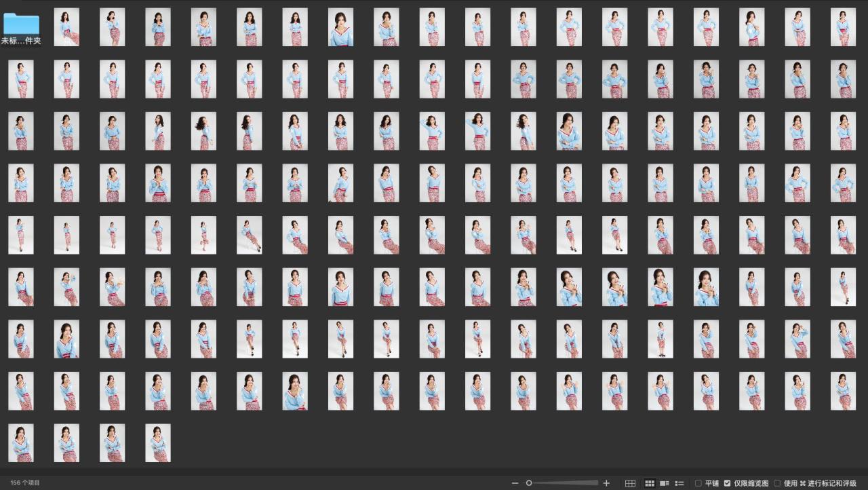
Task: Click the zoom in plus icon
Action: [x=606, y=483]
